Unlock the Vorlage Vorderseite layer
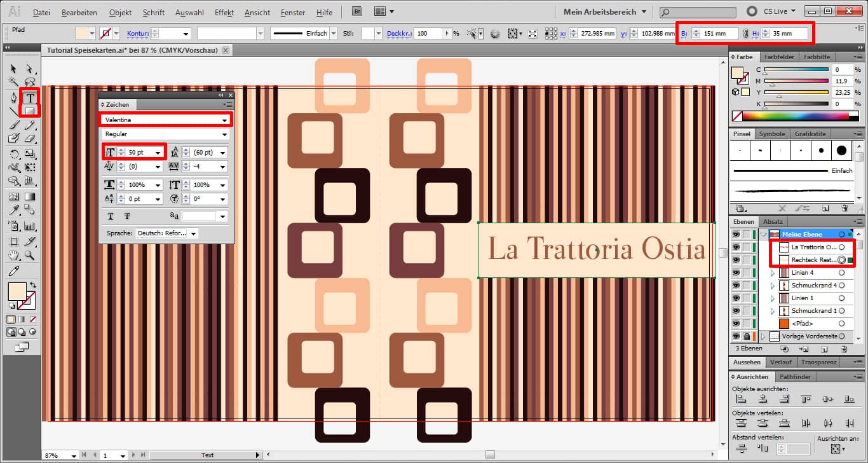This screenshot has width=868, height=463. tap(747, 336)
